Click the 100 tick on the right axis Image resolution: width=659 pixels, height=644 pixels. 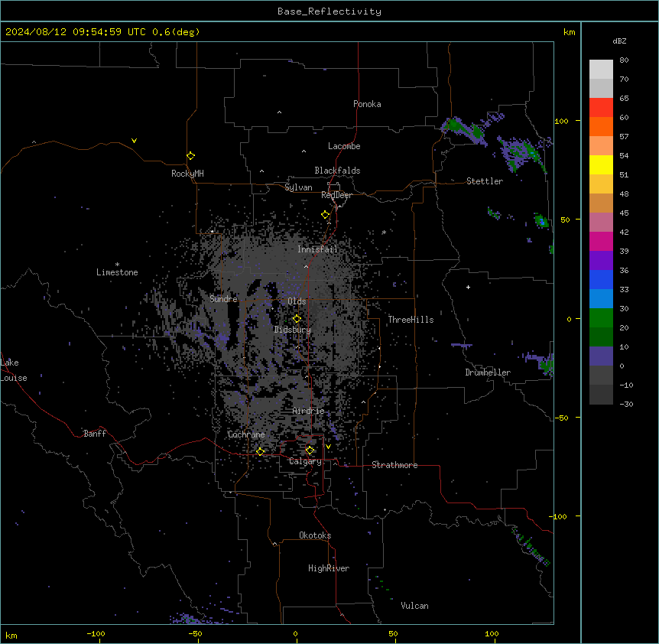[561, 121]
